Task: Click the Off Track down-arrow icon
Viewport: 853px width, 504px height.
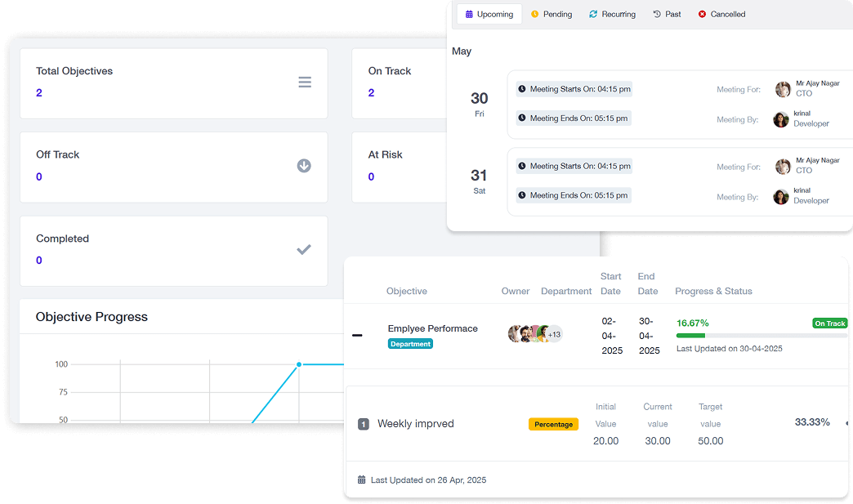Action: 304,166
